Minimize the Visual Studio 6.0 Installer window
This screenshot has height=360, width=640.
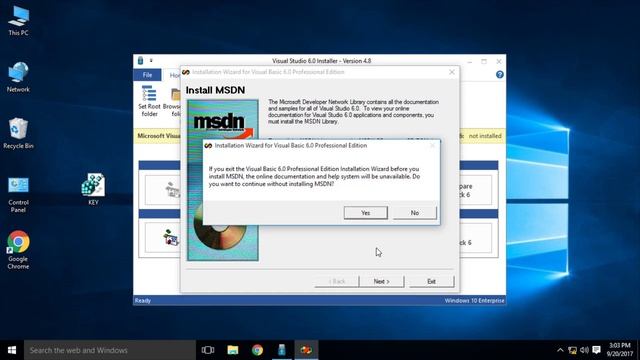470,61
